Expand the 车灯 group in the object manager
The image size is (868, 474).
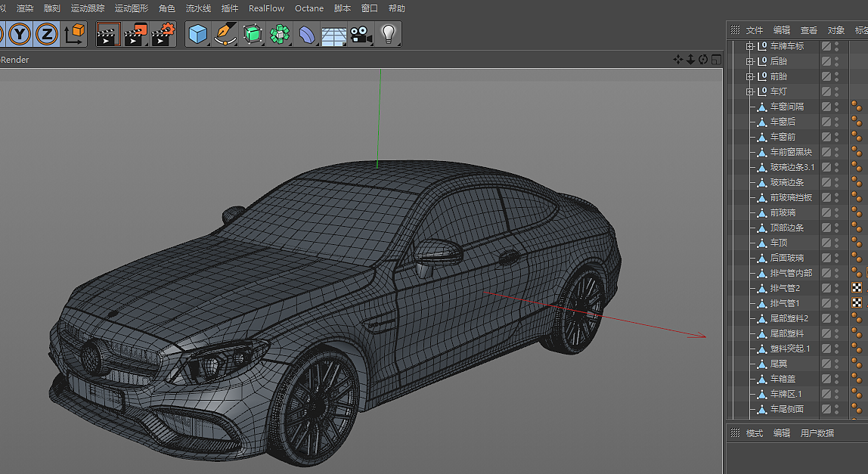click(x=749, y=91)
